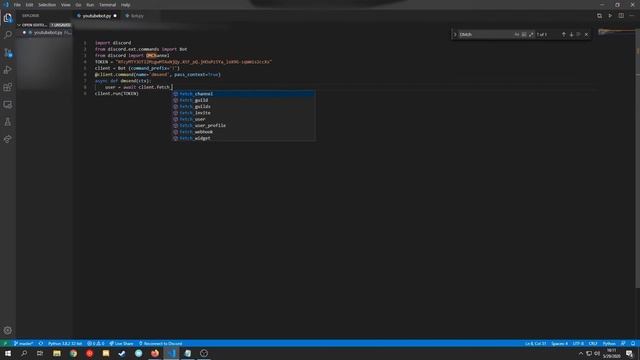Open the notifications bell in status bar
Screen dimensions: 640x360
(633, 344)
